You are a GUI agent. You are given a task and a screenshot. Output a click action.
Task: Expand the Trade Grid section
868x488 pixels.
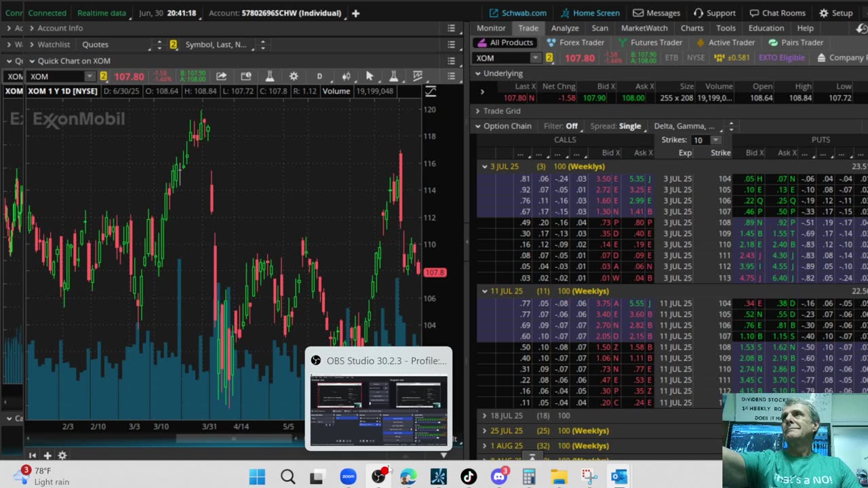point(478,110)
